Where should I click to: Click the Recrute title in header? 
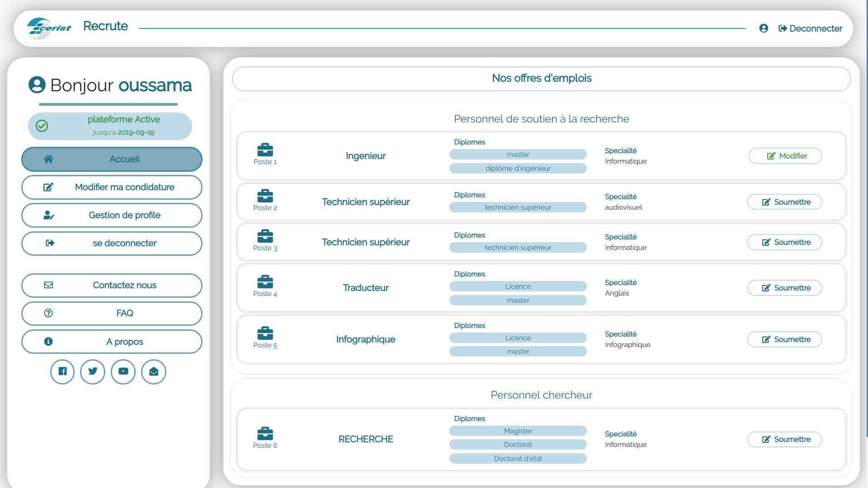[x=105, y=26]
